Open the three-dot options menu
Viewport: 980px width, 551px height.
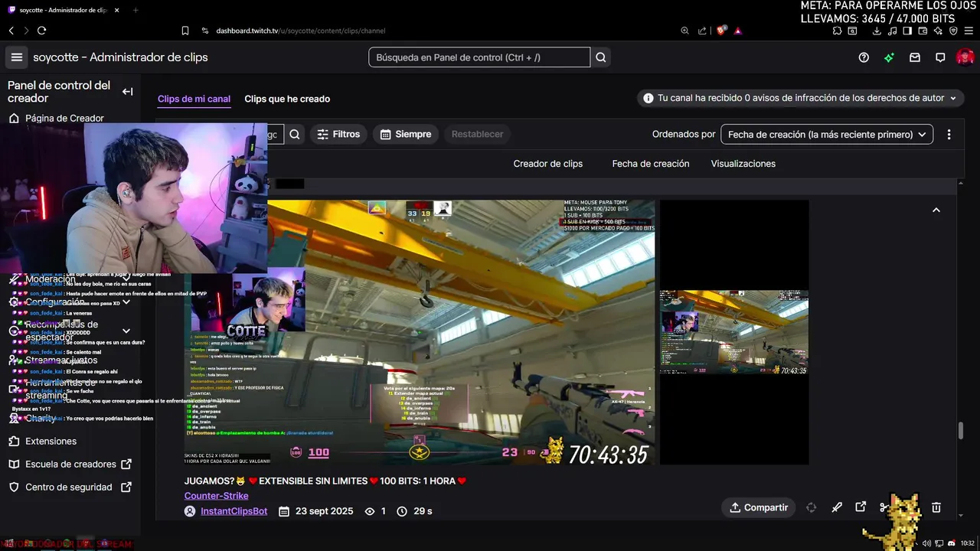[949, 134]
